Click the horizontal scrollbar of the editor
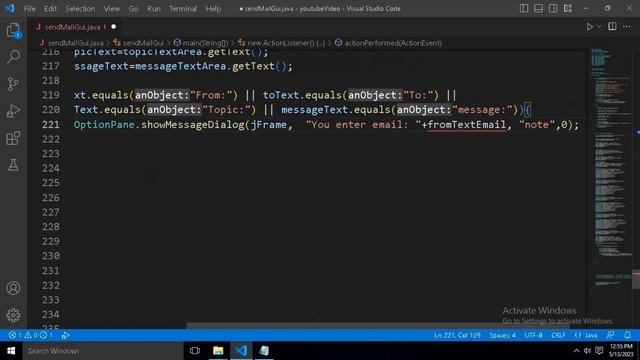The height and width of the screenshot is (360, 640). point(378,326)
